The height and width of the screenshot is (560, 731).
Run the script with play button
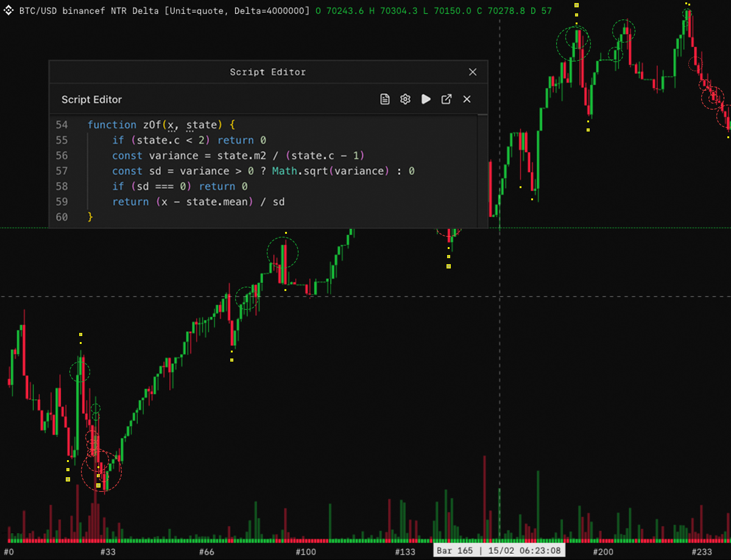click(426, 99)
